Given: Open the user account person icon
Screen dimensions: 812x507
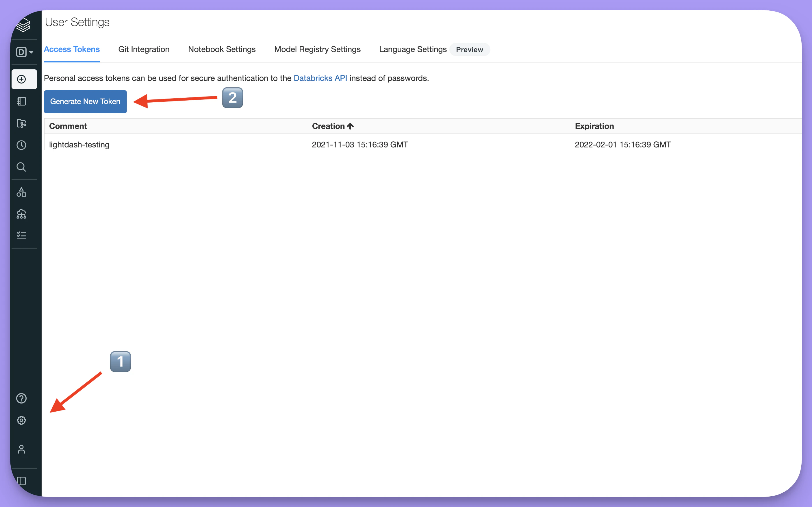Looking at the screenshot, I should [x=22, y=449].
